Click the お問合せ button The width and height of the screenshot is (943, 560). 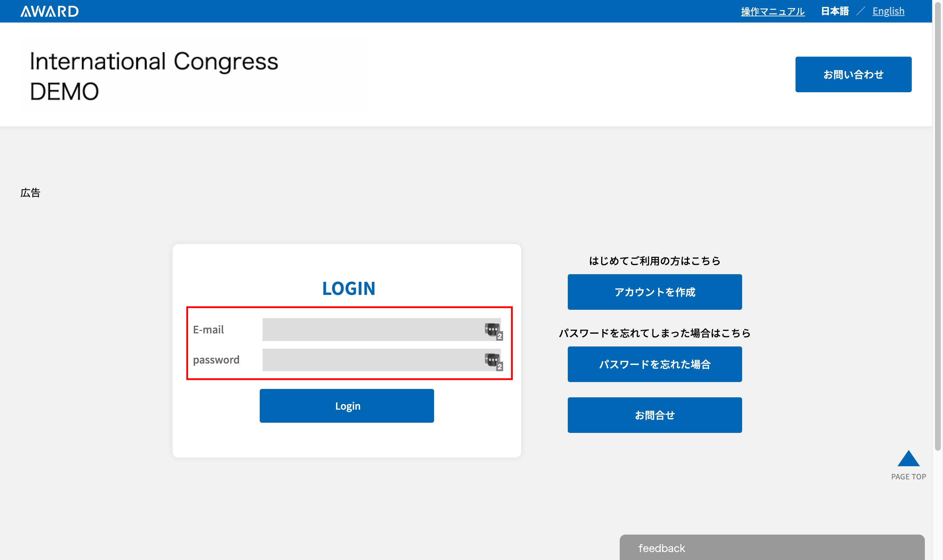[x=655, y=415]
